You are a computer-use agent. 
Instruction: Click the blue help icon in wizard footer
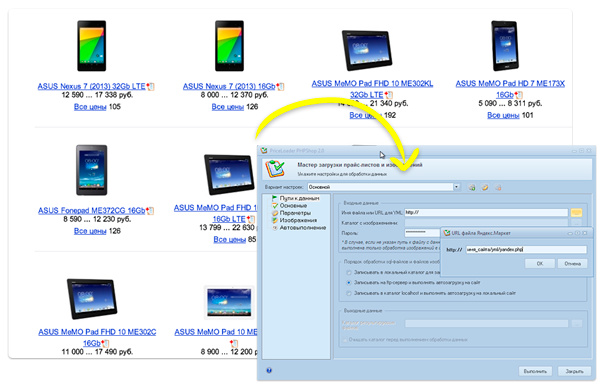coord(269,370)
